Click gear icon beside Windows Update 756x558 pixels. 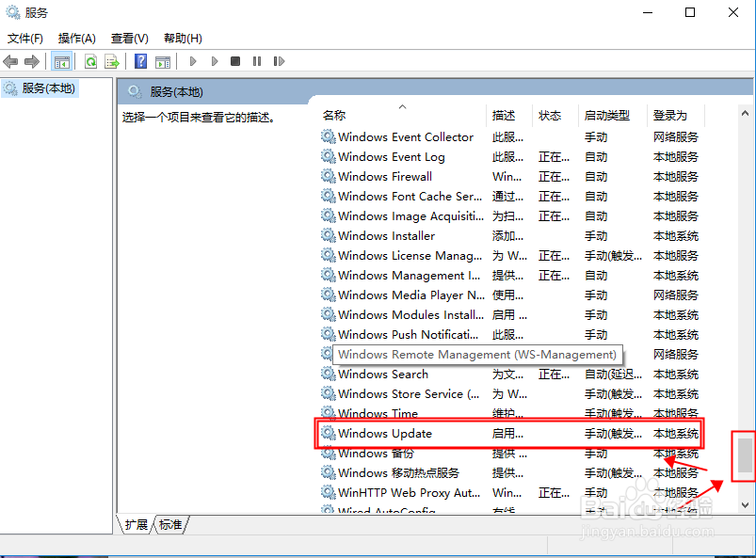pyautogui.click(x=329, y=433)
